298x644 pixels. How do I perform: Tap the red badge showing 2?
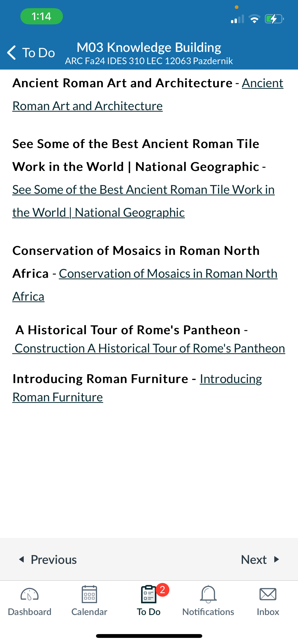point(162,590)
